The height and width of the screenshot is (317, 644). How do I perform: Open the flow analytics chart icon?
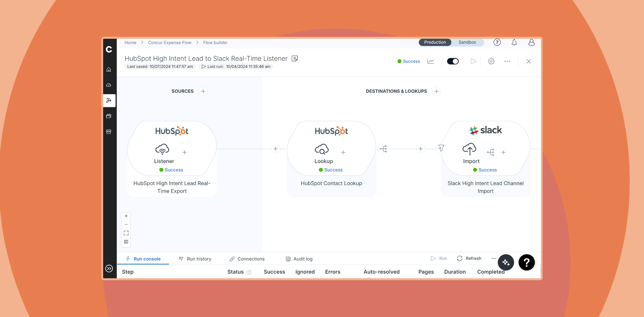coord(431,61)
